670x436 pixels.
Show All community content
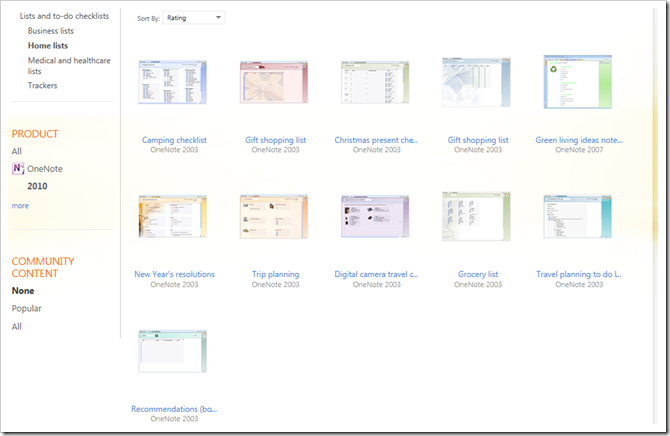point(17,327)
